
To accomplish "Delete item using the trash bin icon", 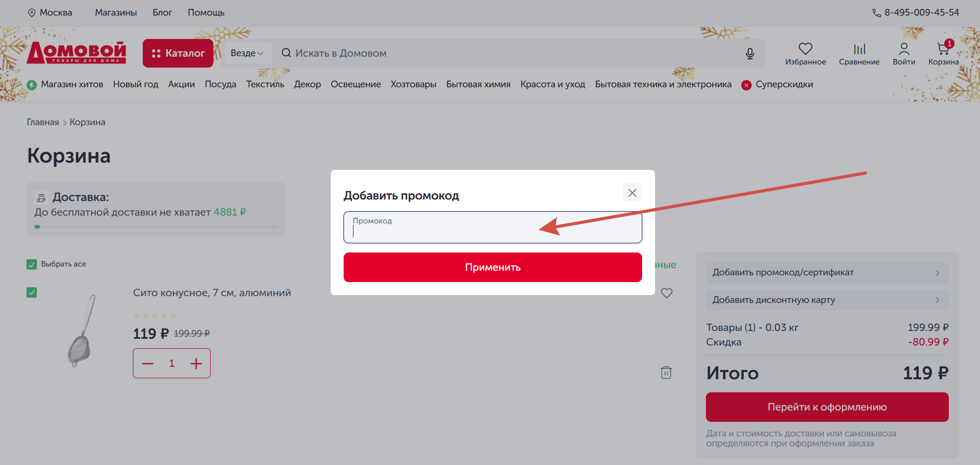I will click(666, 373).
